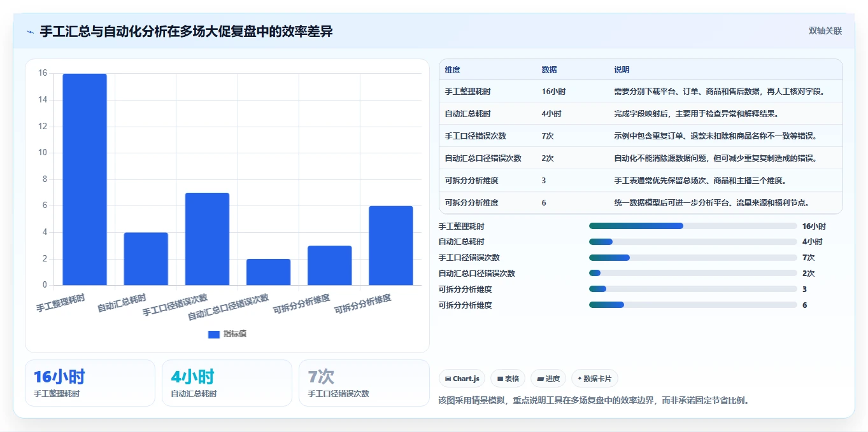This screenshot has width=868, height=432.
Task: Click the 可拆分分析维度 progress bar with value 6
Action: pyautogui.click(x=694, y=305)
